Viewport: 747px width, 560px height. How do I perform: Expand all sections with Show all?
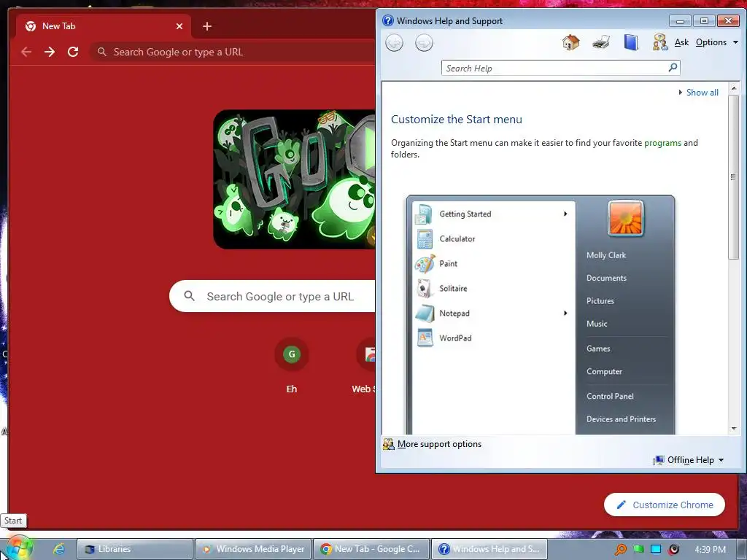click(699, 93)
